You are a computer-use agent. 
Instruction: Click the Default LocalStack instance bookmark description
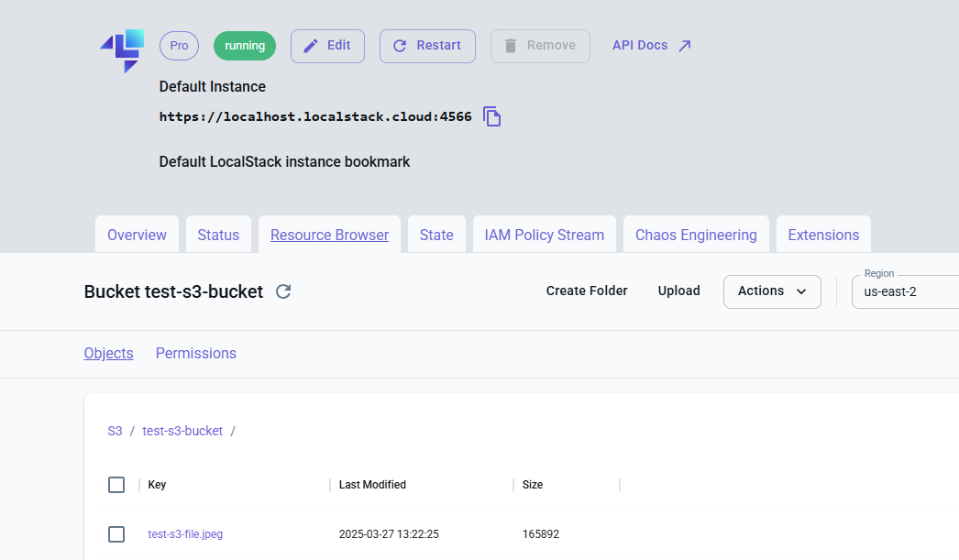tap(284, 162)
